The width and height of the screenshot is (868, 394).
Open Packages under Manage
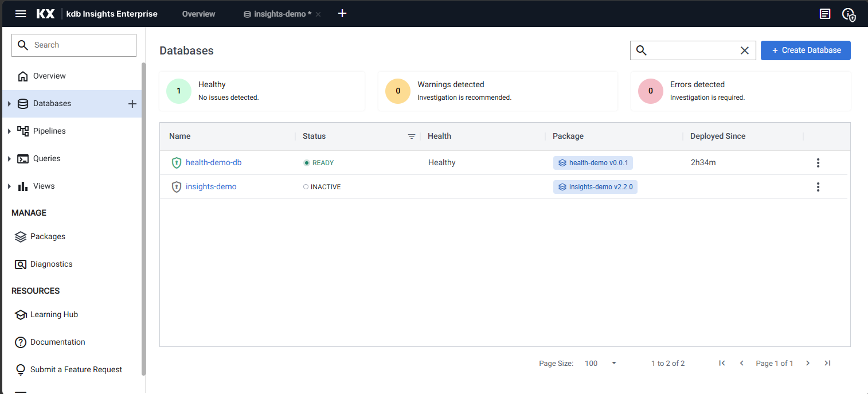point(48,236)
